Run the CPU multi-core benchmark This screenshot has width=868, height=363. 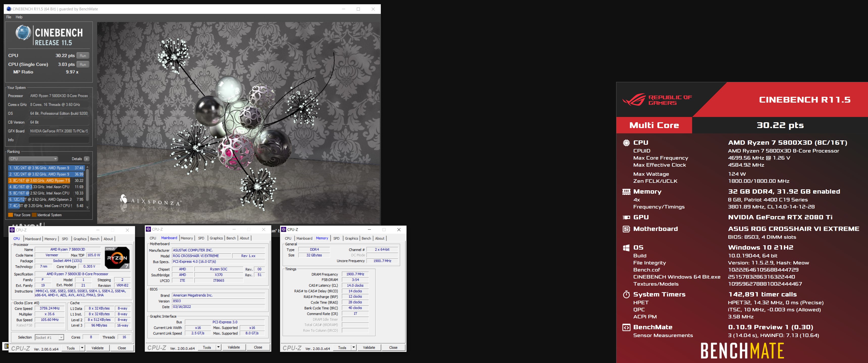83,55
